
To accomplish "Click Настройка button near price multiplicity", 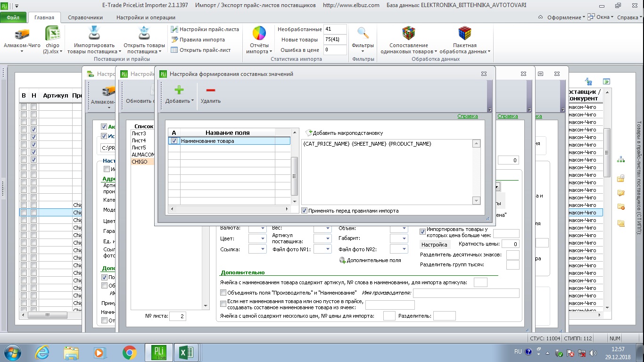I will point(434,245).
